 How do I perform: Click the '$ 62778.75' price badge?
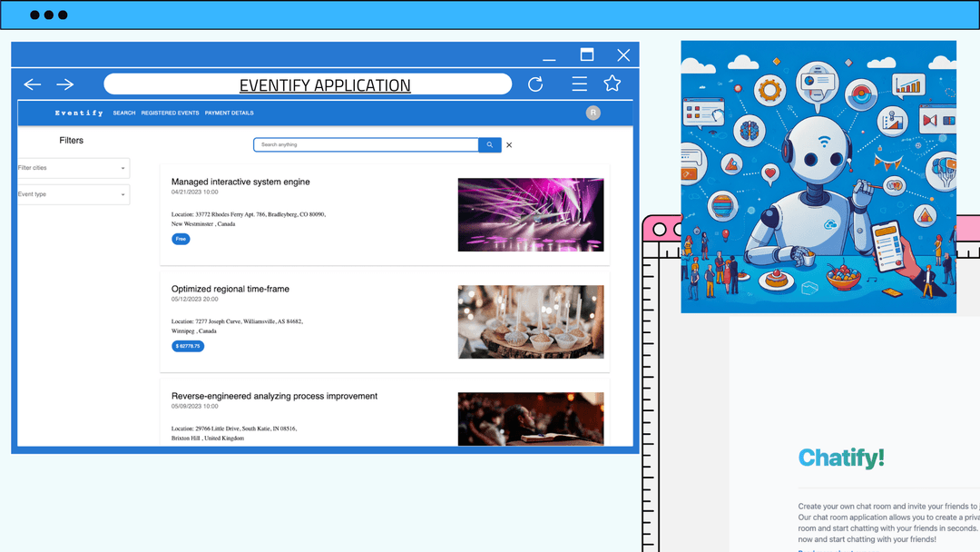[x=188, y=346]
